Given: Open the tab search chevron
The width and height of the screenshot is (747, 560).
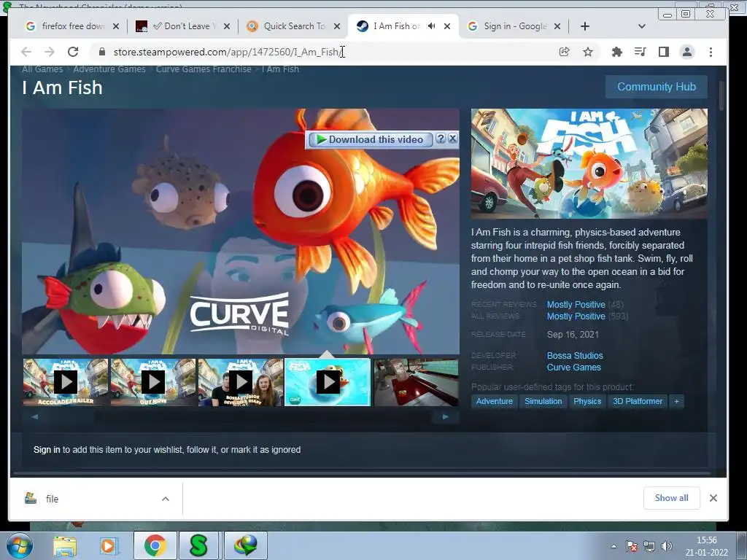Looking at the screenshot, I should (642, 26).
